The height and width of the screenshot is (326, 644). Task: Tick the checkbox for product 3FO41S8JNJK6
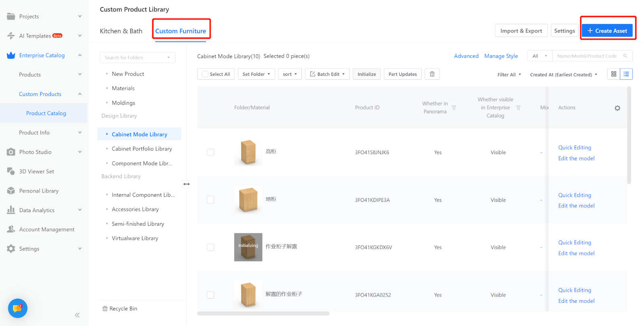pyautogui.click(x=210, y=152)
